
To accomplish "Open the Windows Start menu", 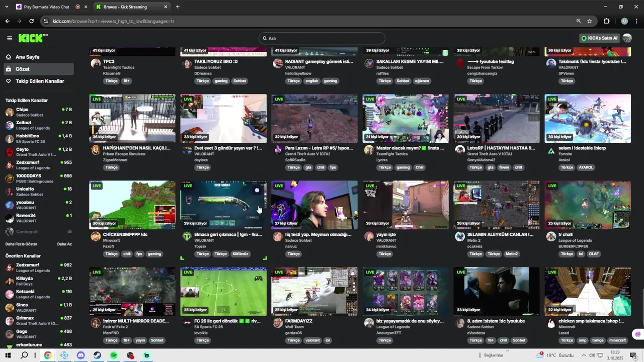I will 8,355.
